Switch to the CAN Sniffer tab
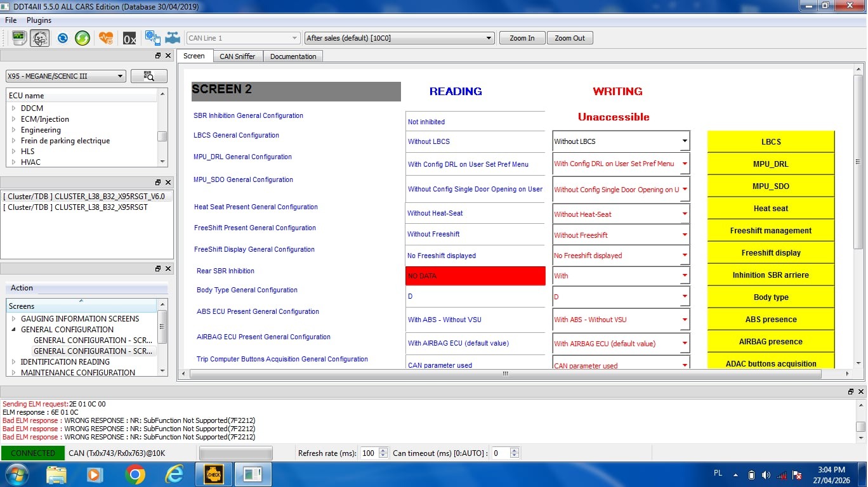 237,56
